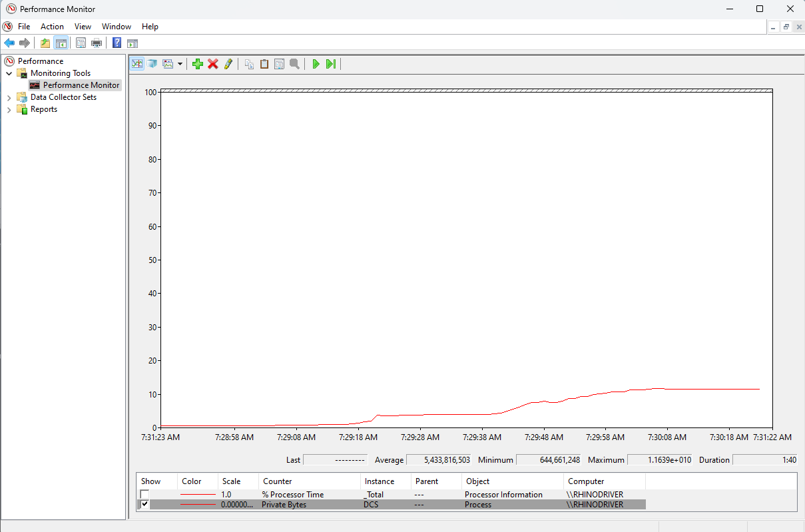Delete selected counter with red X icon

click(x=213, y=64)
